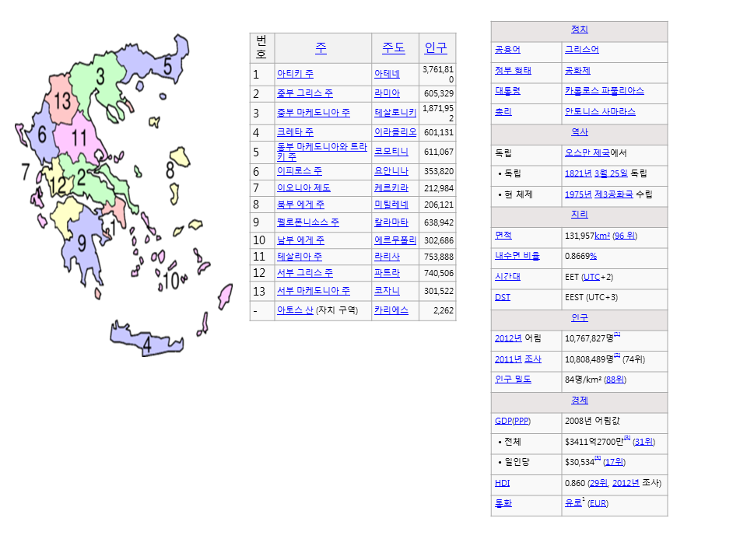Open the 남부 에게 주 link
The image size is (747, 560).
(300, 240)
